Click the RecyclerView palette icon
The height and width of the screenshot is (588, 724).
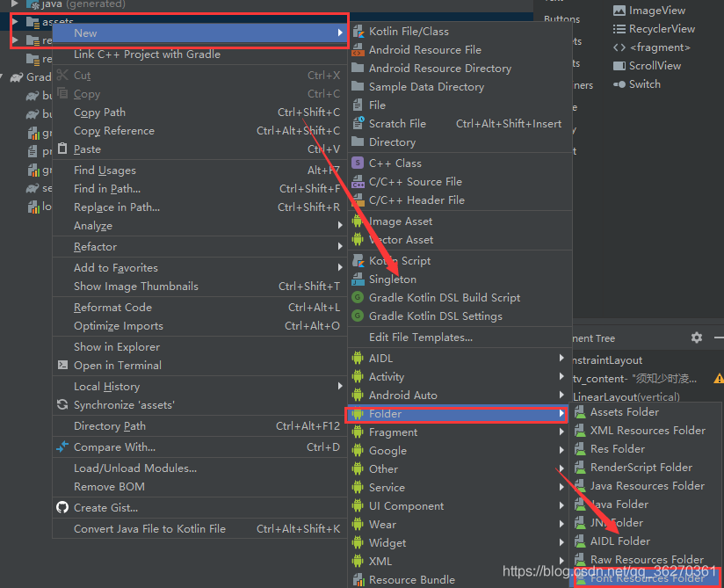[619, 29]
